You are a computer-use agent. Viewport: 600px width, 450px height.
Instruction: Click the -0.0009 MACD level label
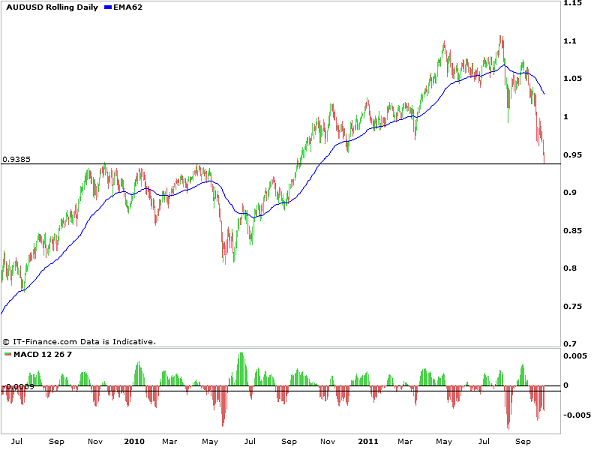point(18,386)
